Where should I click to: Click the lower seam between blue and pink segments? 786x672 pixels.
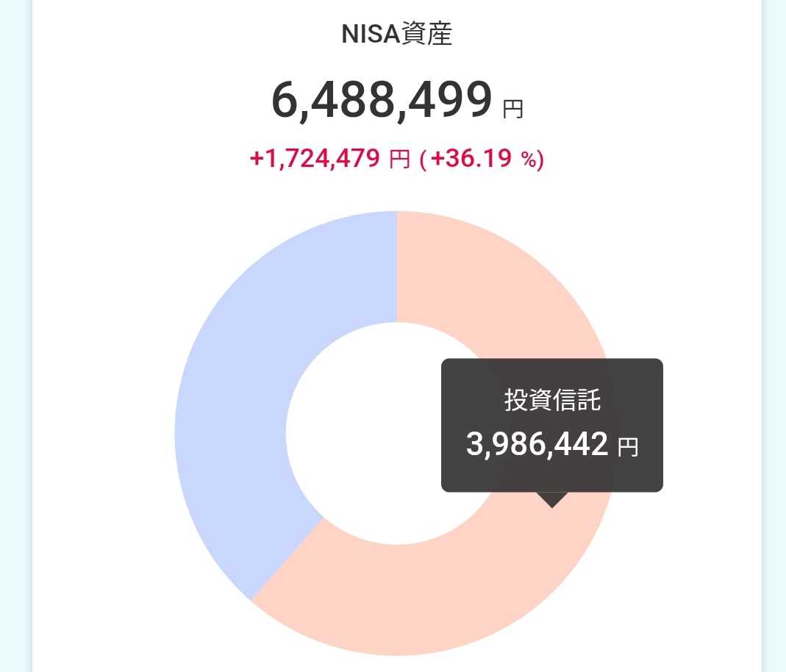[287, 559]
